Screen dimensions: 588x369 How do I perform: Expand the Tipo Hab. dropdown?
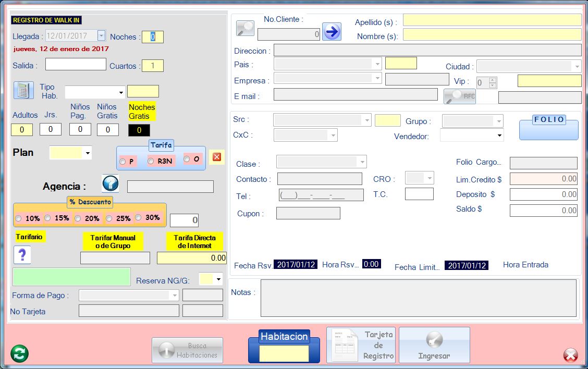(x=121, y=93)
